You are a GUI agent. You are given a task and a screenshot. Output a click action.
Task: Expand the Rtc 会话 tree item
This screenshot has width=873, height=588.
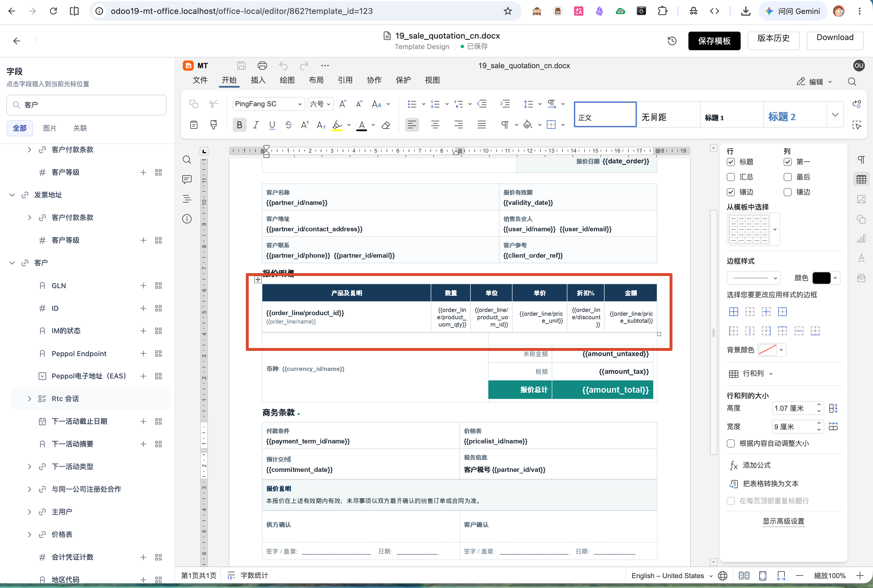pyautogui.click(x=29, y=398)
